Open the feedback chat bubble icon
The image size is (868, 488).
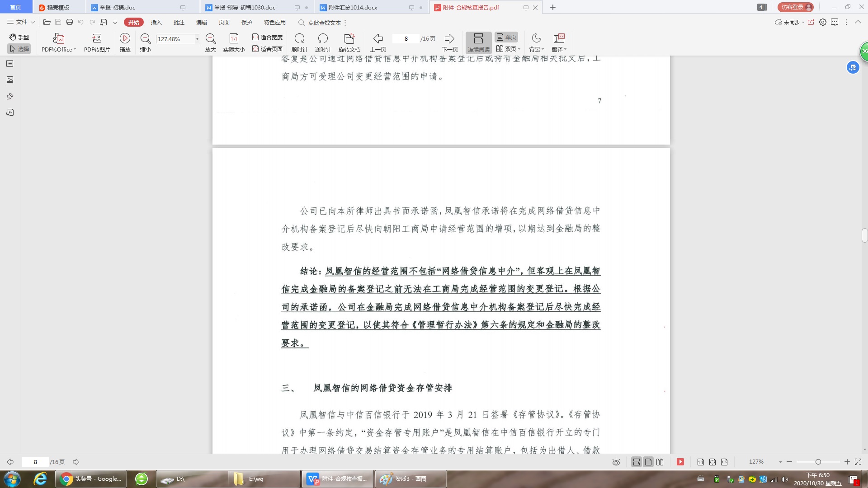point(835,22)
